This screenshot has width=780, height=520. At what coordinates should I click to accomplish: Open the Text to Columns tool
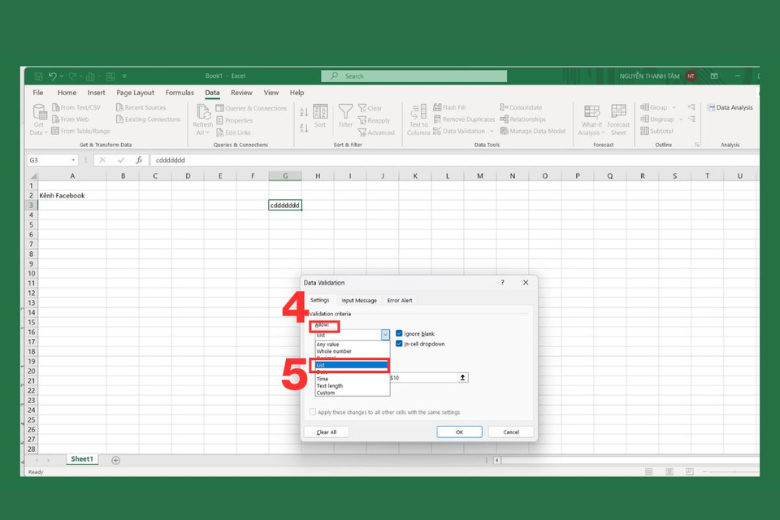tap(418, 117)
